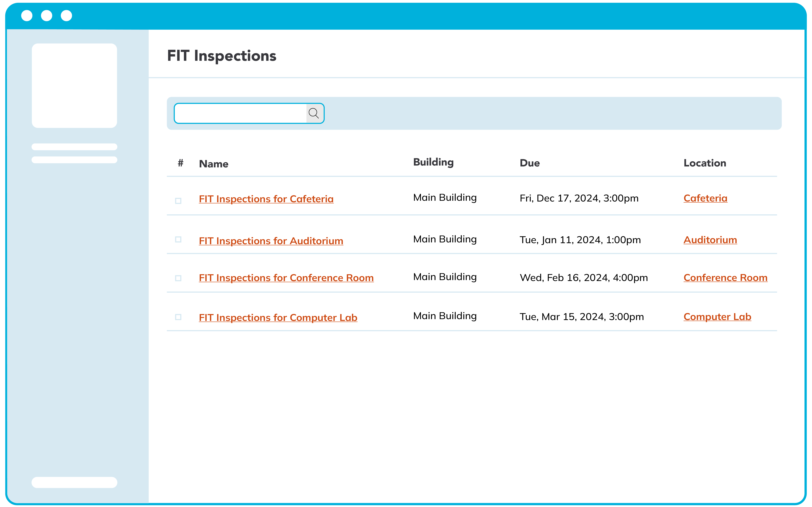Viewport: 812px width, 507px height.
Task: Open FIT Inspections for Conference Room
Action: coord(286,278)
